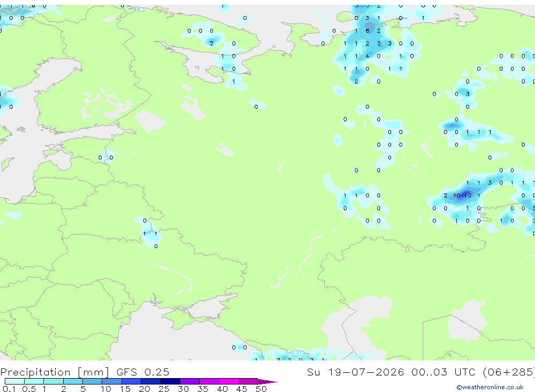Click the 45–50 mm dark magenta legend swatch
The image size is (535, 392).
(x=248, y=381)
